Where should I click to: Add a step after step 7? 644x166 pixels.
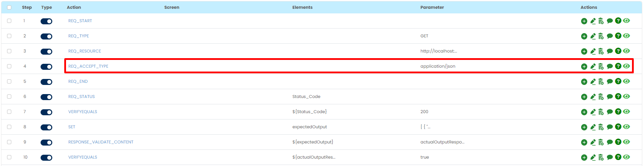pyautogui.click(x=584, y=112)
